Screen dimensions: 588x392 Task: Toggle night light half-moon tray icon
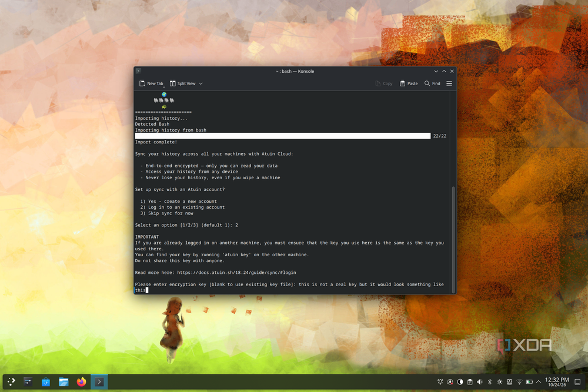(460, 382)
